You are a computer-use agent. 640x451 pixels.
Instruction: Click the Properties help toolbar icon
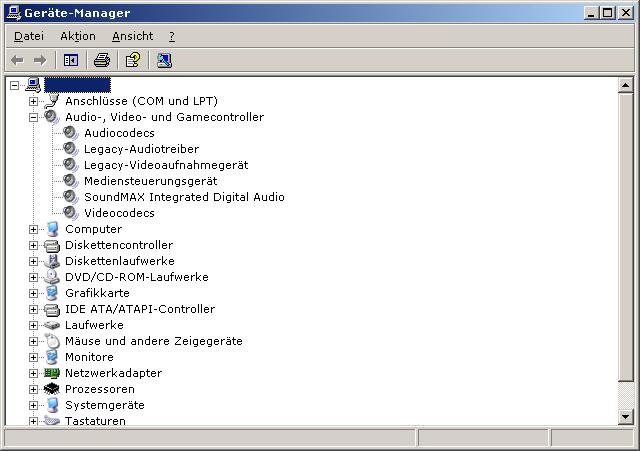point(132,60)
